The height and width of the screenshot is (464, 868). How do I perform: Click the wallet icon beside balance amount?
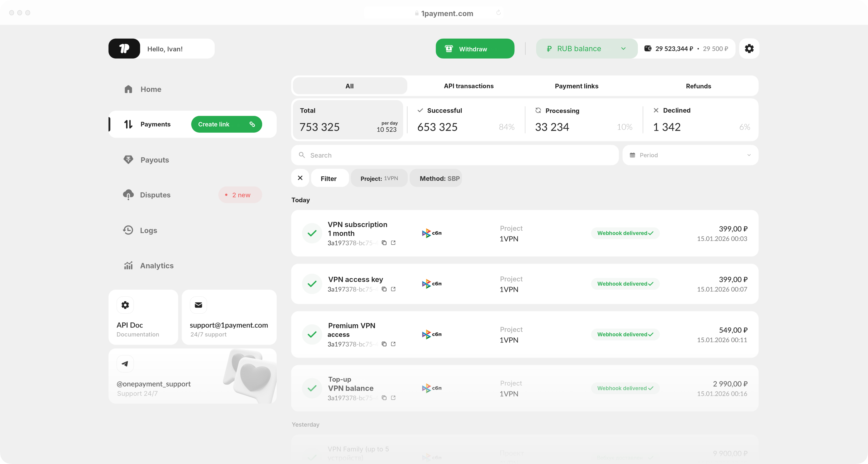(x=648, y=49)
